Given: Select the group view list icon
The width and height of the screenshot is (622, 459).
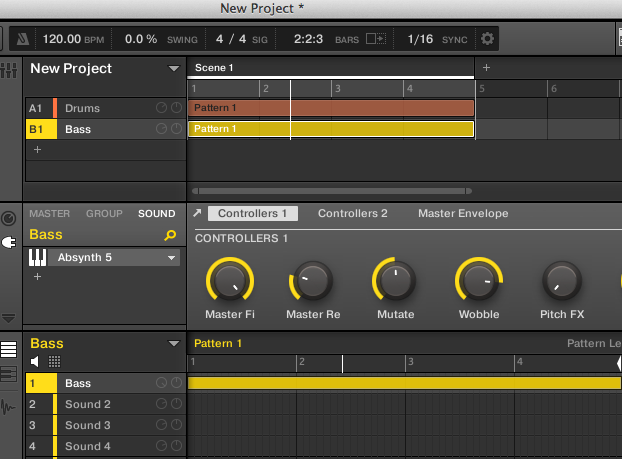Looking at the screenshot, I should pos(9,350).
